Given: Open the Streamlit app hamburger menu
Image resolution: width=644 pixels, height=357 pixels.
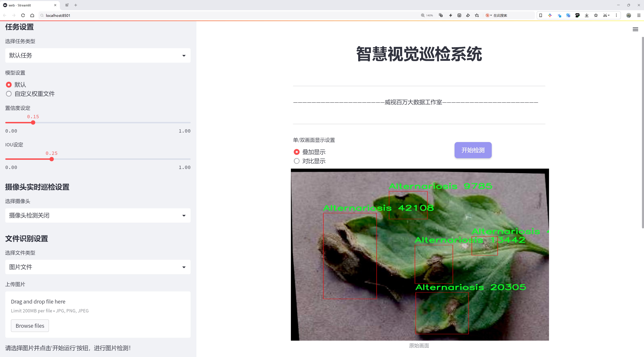Looking at the screenshot, I should click(x=635, y=29).
